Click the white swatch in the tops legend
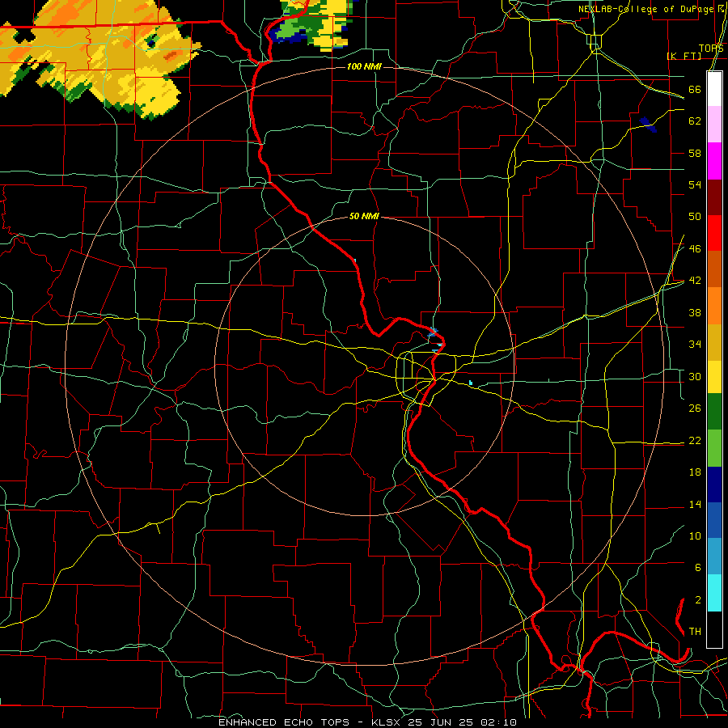 (x=714, y=89)
